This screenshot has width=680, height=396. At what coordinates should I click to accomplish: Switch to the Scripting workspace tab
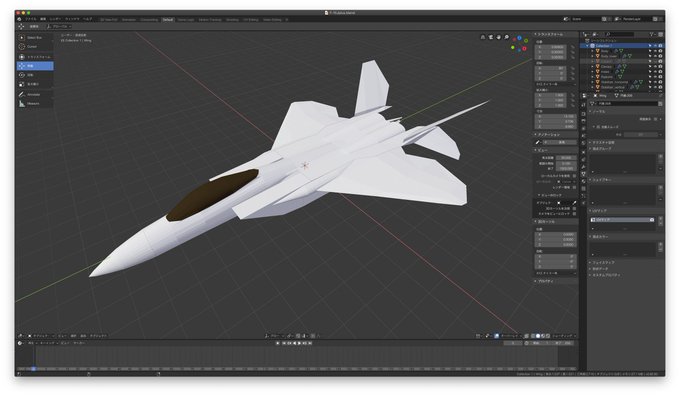pos(232,20)
